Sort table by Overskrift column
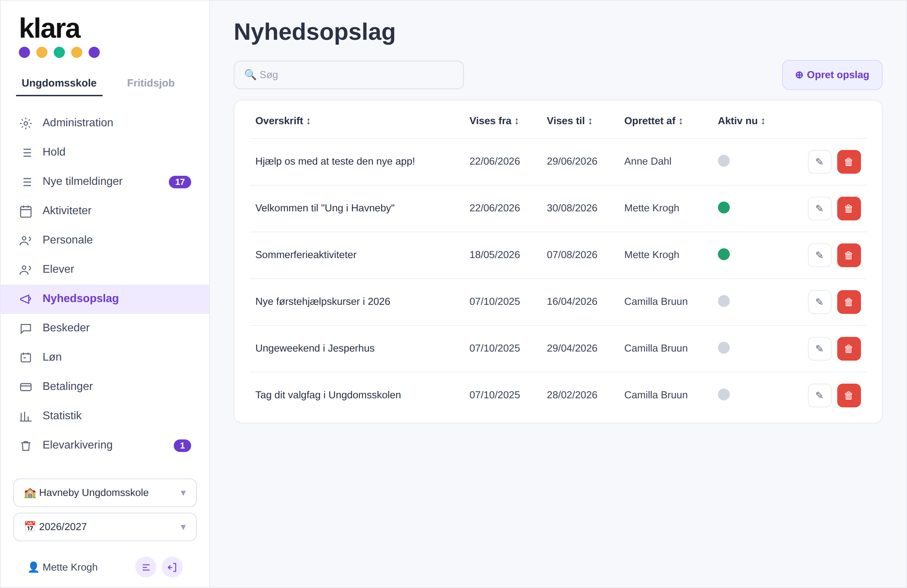907x588 pixels. [x=283, y=121]
